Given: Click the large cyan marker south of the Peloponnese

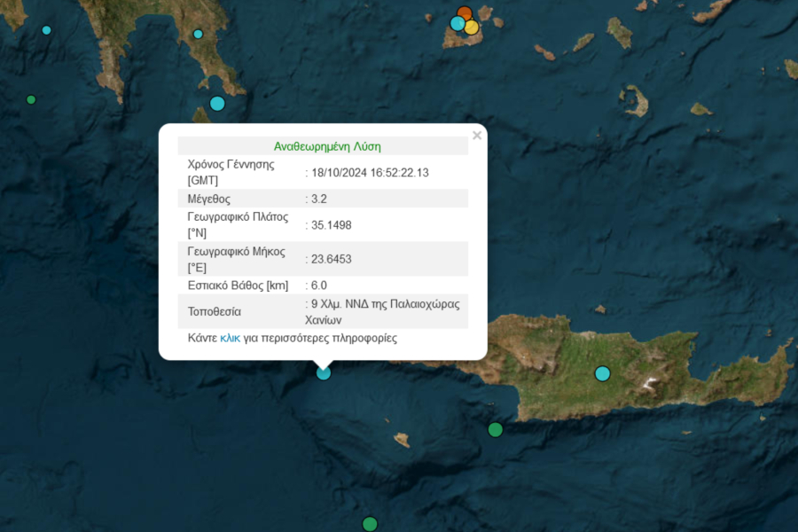Looking at the screenshot, I should 217,103.
